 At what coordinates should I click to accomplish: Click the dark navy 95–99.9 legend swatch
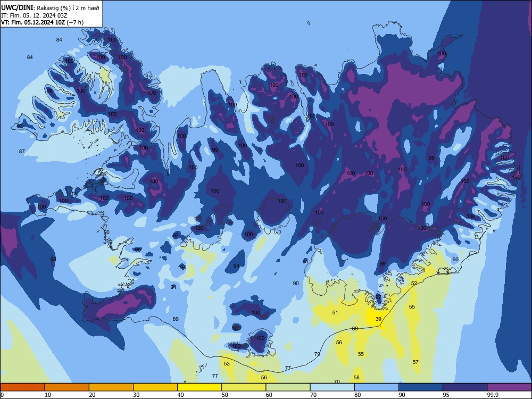click(465, 387)
